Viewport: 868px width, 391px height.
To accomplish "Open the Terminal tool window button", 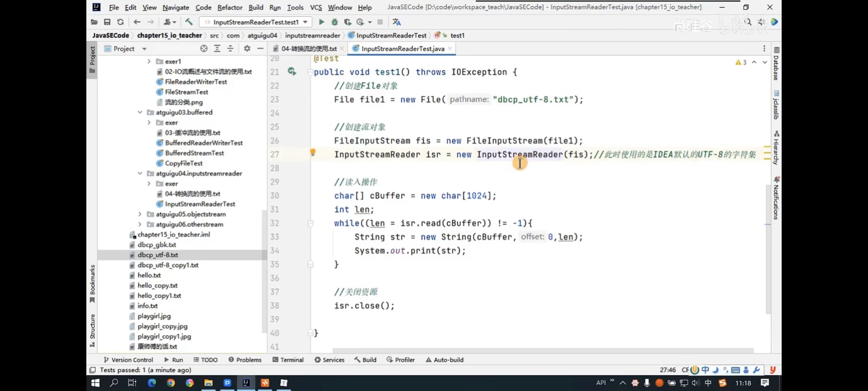I will (x=288, y=360).
